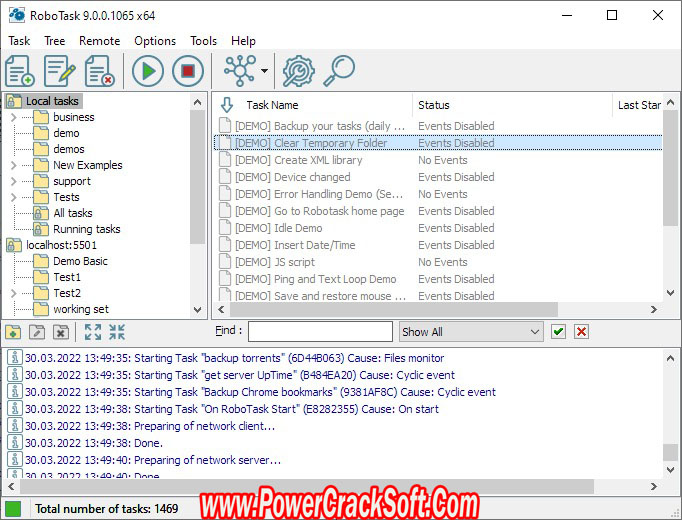
Task: Click the green checkmark next to the filter
Action: (559, 332)
